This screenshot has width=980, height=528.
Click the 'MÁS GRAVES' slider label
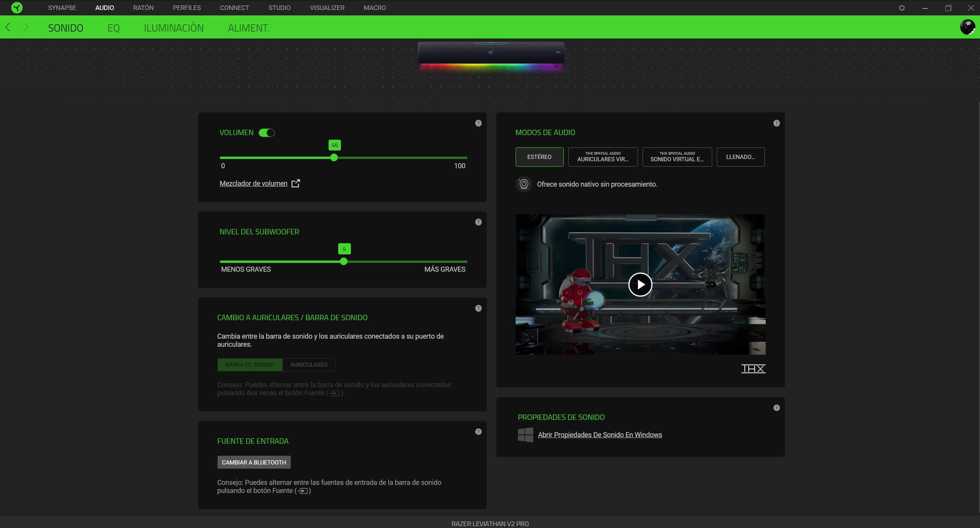pyautogui.click(x=445, y=269)
